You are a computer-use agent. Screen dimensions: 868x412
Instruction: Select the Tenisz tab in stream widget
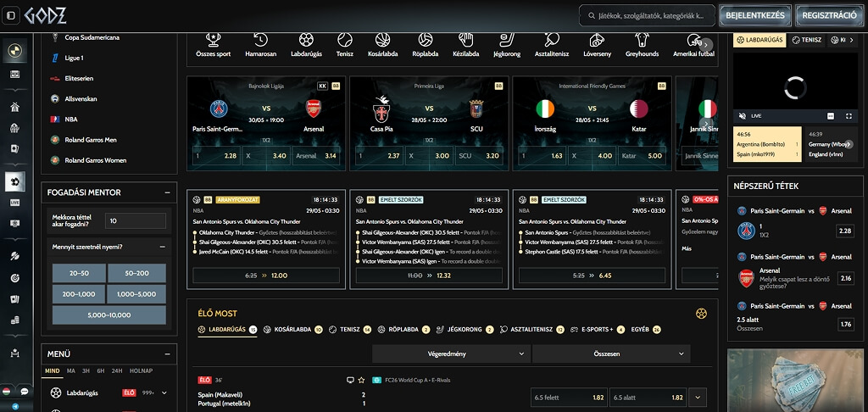pos(807,40)
